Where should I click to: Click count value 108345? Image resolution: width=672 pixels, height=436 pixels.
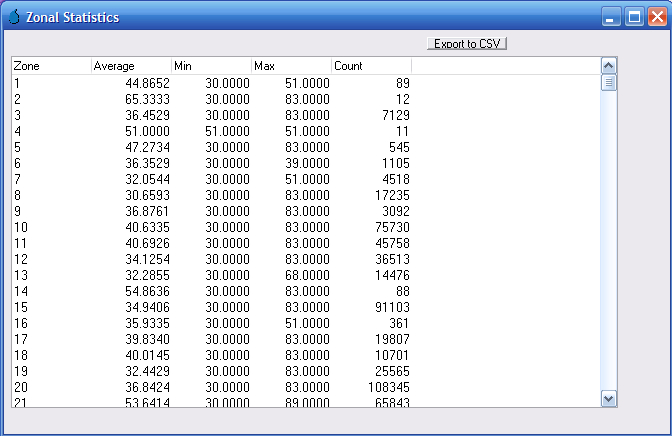(x=389, y=388)
